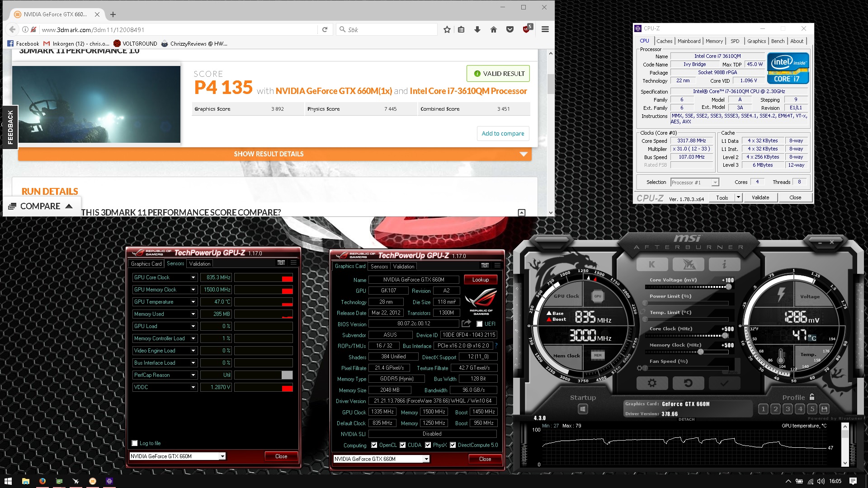
Task: Open the info 'i' panel in Afterburner
Action: point(724,264)
